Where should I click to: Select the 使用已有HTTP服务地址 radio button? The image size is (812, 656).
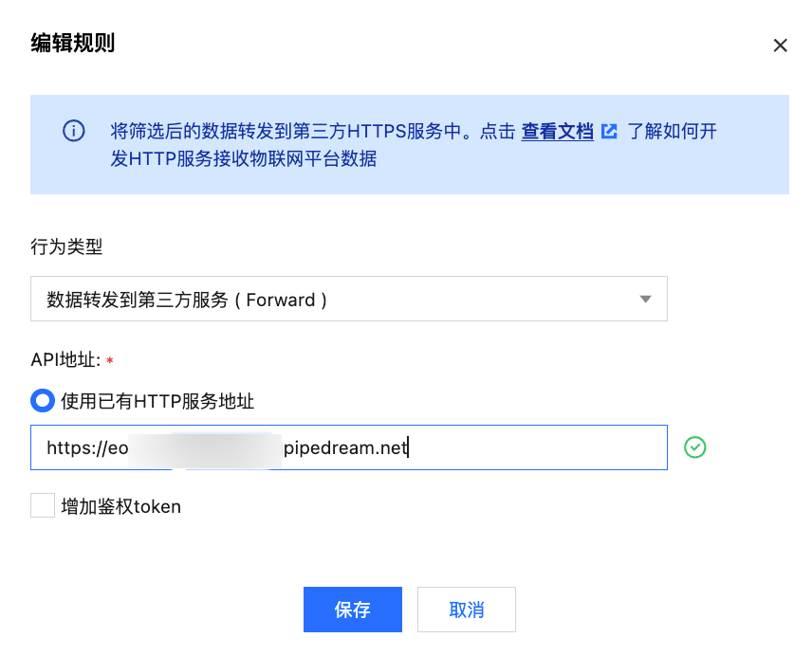[x=43, y=401]
